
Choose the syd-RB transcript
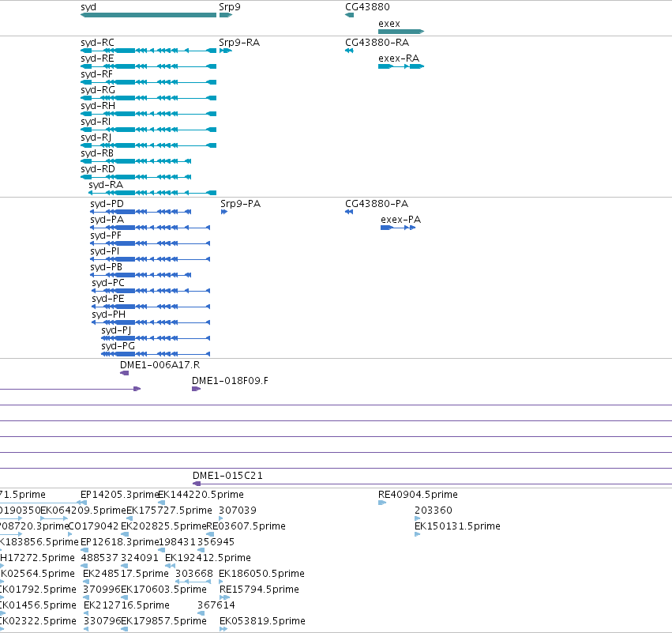pos(136,161)
